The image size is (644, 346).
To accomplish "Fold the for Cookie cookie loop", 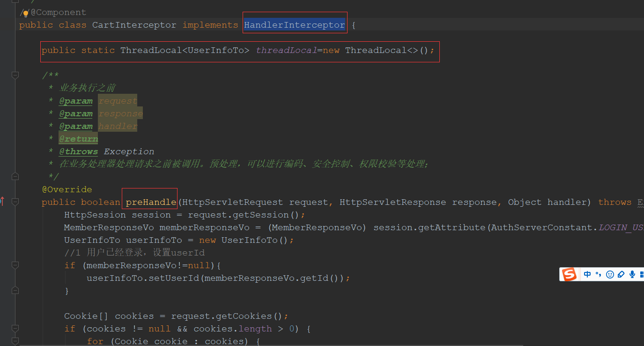I will (15, 341).
